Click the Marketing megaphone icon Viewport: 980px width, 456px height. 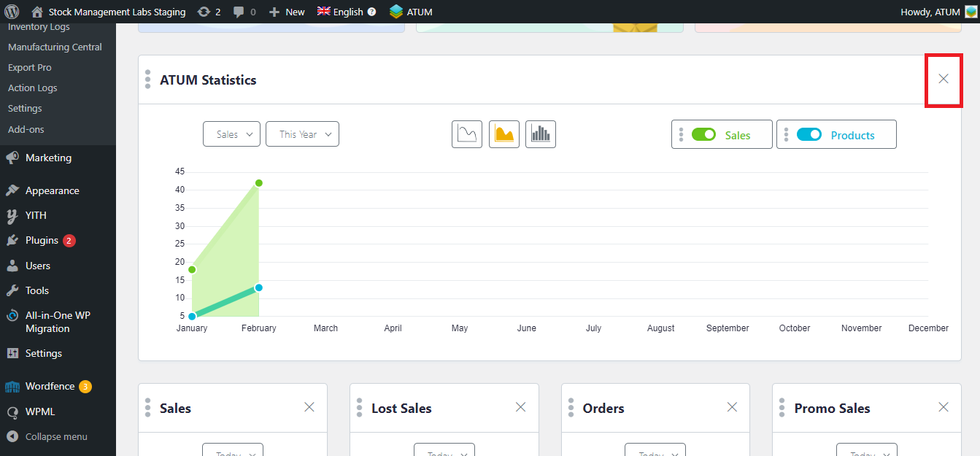point(12,158)
